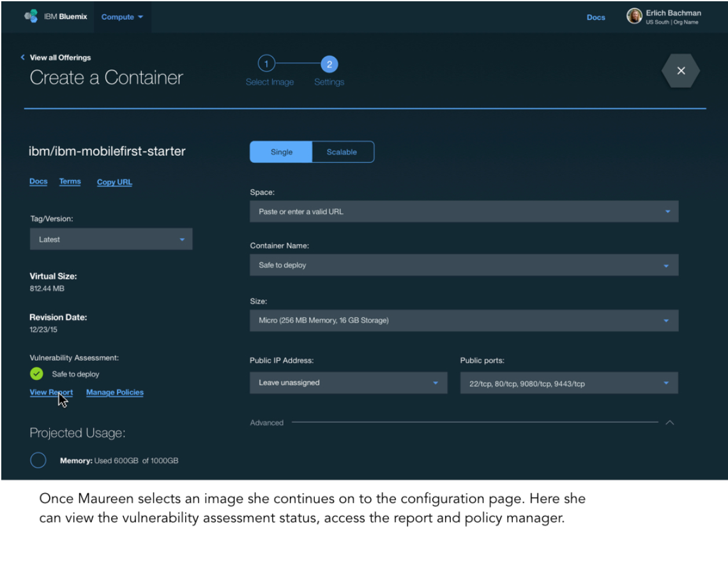Select step 2 Settings circle
The image size is (728, 562).
click(329, 64)
